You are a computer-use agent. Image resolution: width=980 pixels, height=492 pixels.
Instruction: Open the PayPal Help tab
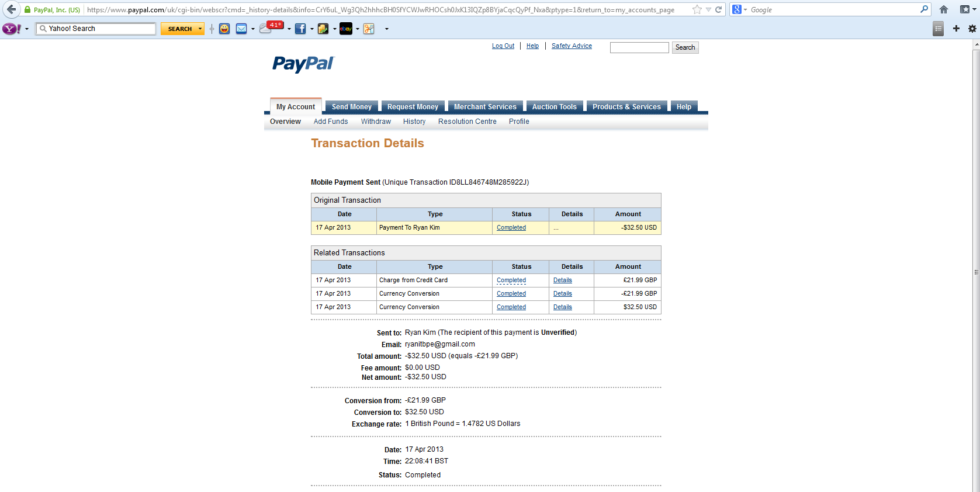coord(684,106)
